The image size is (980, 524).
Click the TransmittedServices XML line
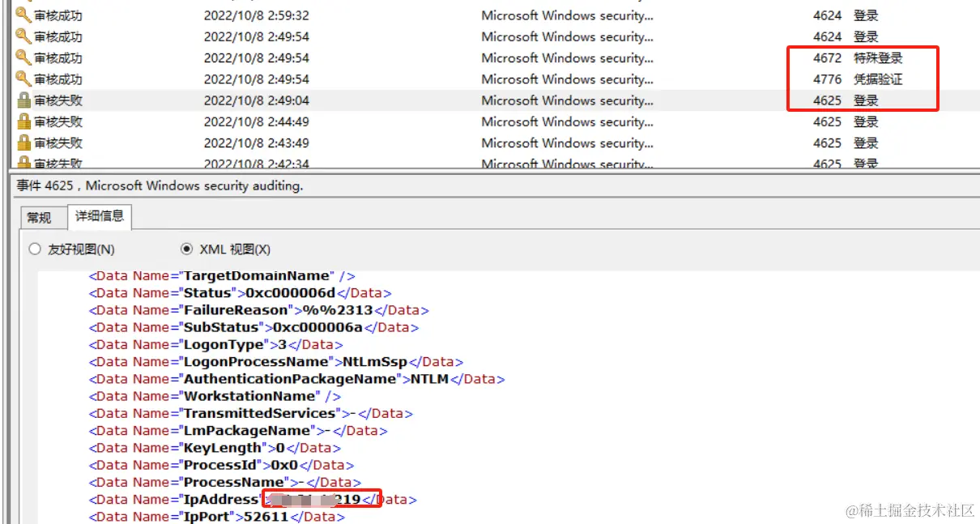point(251,413)
